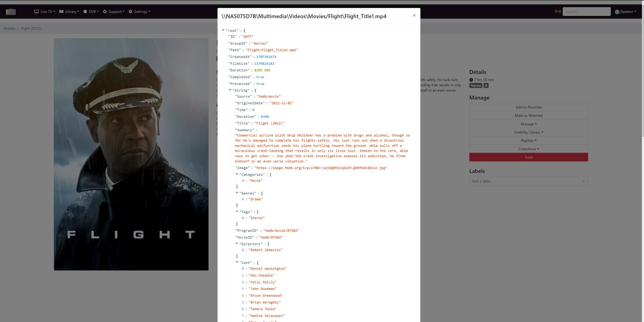Click the Mark as Watched button
This screenshot has height=322, width=644.
[x=528, y=116]
